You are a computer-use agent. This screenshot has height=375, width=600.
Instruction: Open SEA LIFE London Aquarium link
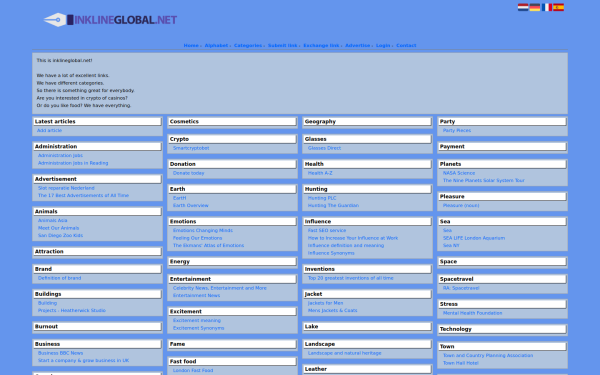474,238
